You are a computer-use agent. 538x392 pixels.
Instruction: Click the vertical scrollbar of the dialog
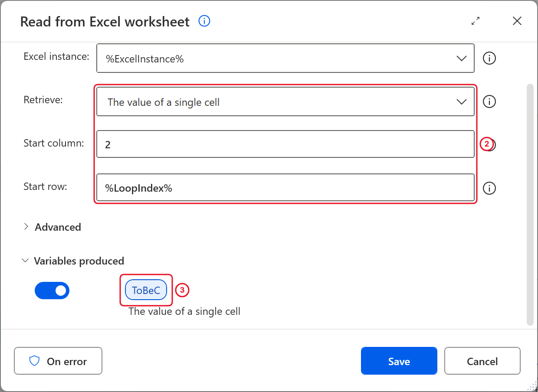530,205
